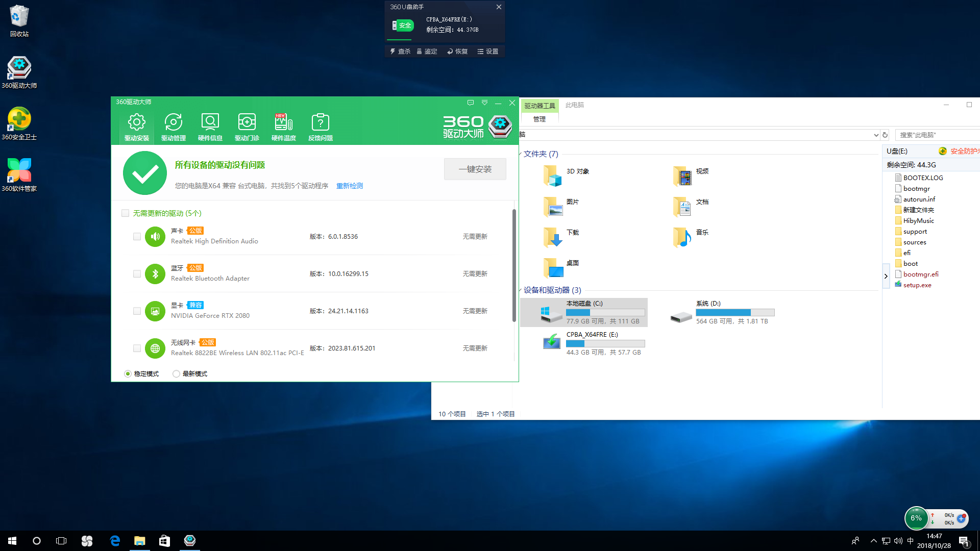Click the HibyMusic folder in U盘 panel
Screen dimensions: 980x551
click(915, 220)
